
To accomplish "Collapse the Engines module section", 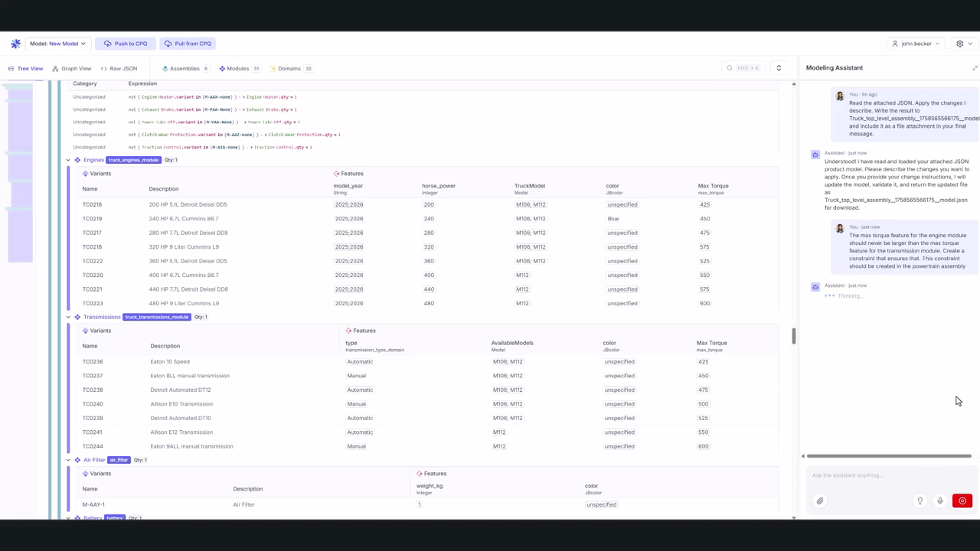I will click(x=68, y=160).
